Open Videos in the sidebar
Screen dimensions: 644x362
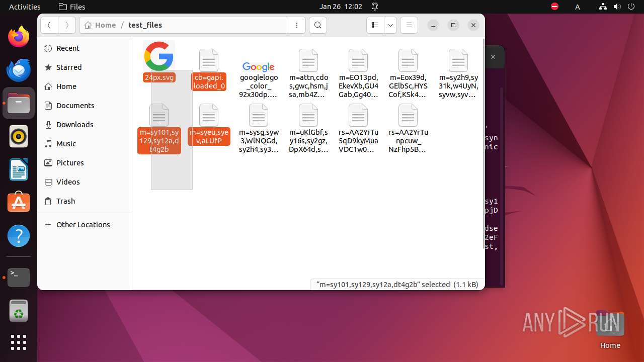click(85, 182)
